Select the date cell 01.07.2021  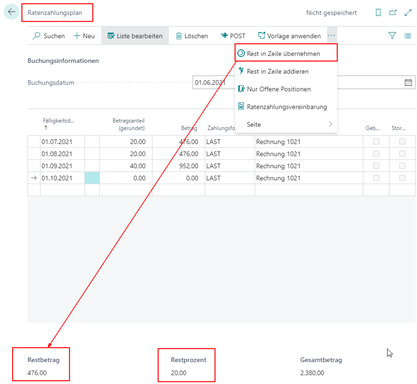[62, 142]
